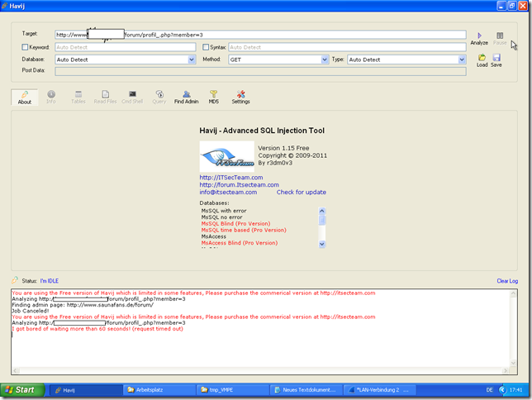
Task: Expand the Database dropdown
Action: [192, 60]
